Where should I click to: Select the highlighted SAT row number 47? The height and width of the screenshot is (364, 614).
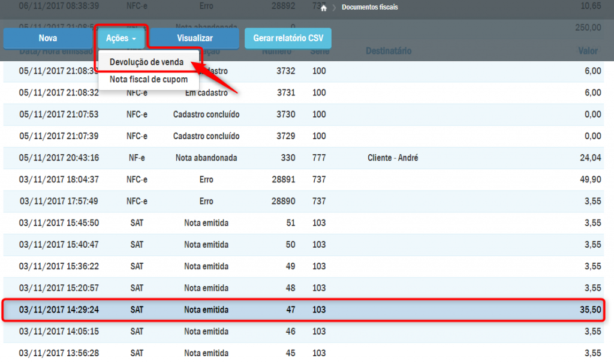303,310
